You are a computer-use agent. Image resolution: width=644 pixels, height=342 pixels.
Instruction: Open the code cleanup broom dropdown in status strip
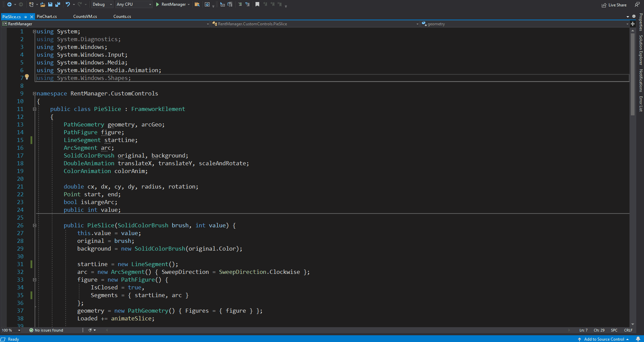[95, 330]
